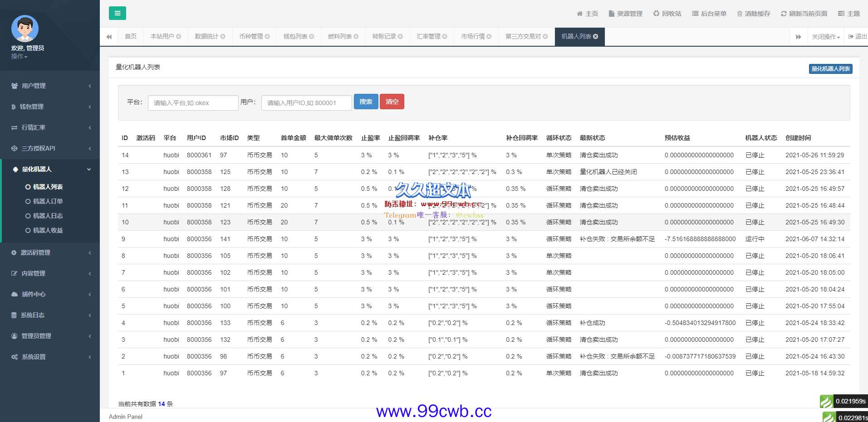The image size is (868, 422).
Task: Open the 关闭操作 dropdown
Action: pyautogui.click(x=826, y=37)
